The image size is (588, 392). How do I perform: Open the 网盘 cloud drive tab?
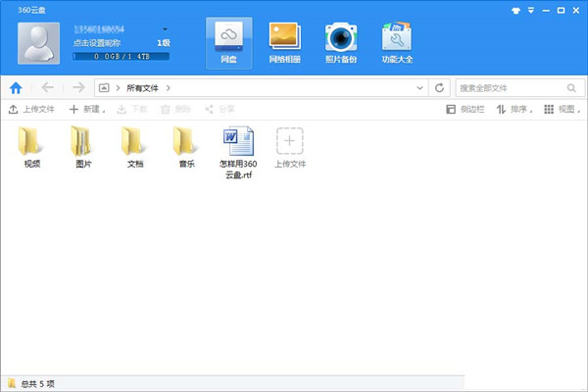tap(228, 43)
